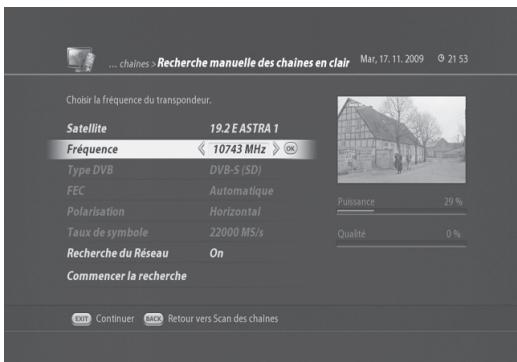This screenshot has height=362, width=517.
Task: Select the FEC row
Action: (x=182, y=191)
